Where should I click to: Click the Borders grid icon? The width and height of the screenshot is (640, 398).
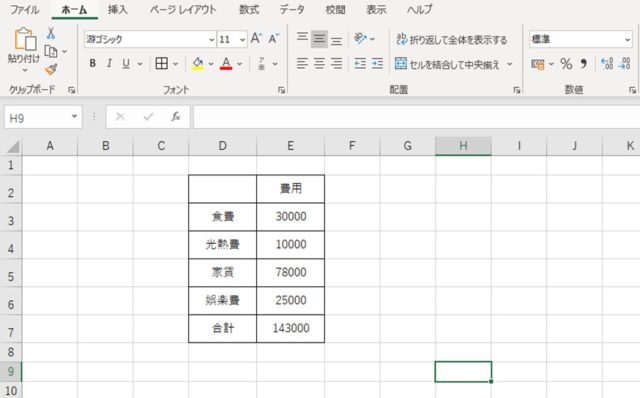pos(162,64)
